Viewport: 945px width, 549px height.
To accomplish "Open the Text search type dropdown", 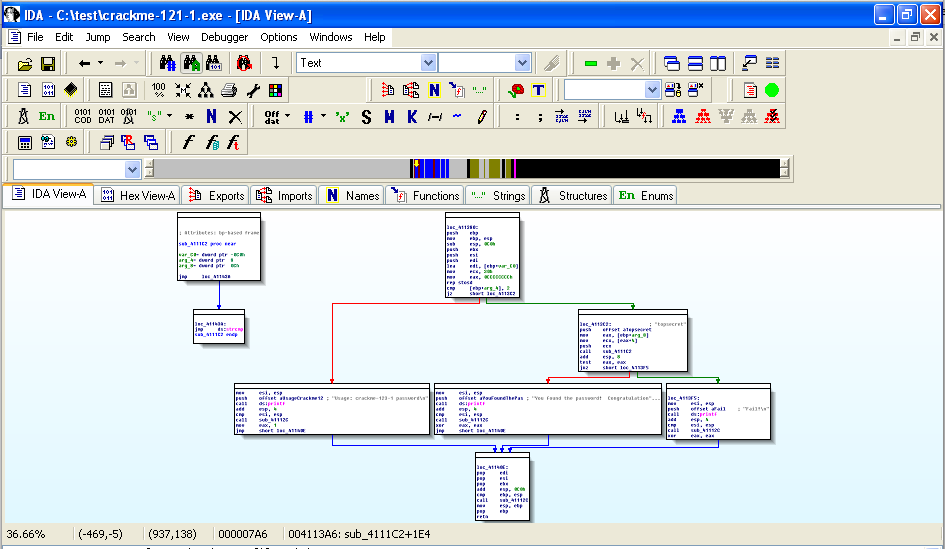I will coord(427,63).
